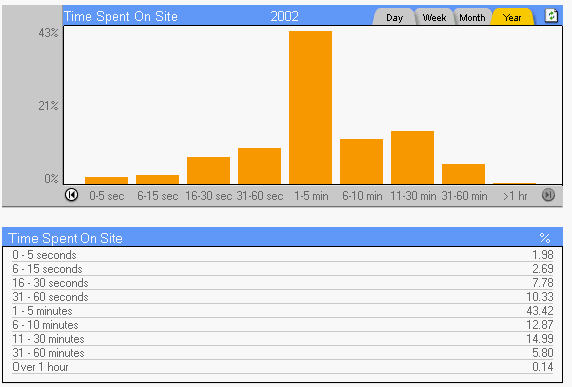The height and width of the screenshot is (387, 572).
Task: Select the 1 - 5 minutes table row
Action: 283,311
